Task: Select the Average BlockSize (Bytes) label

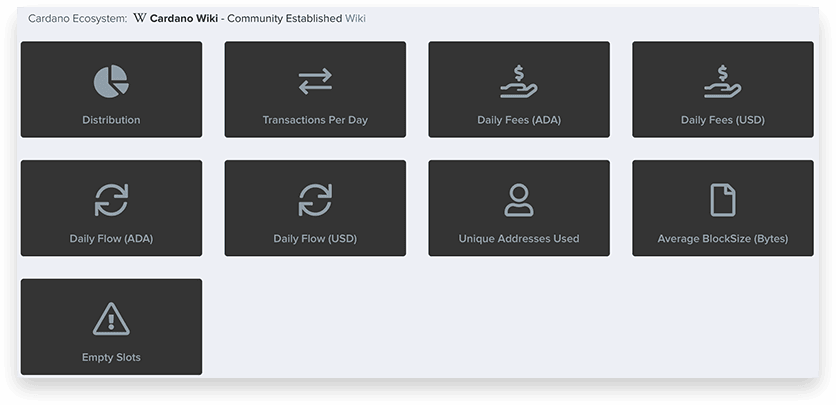Action: [722, 239]
